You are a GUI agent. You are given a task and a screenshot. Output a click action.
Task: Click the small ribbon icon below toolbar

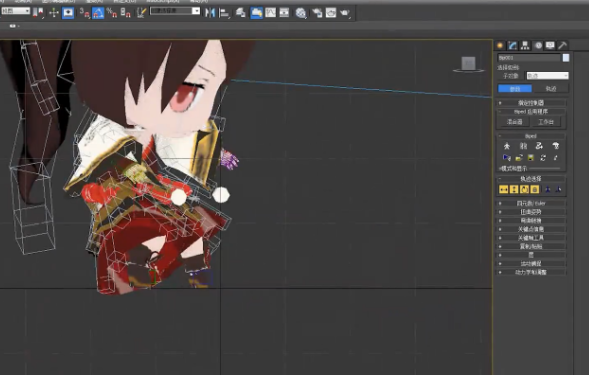pos(12,26)
